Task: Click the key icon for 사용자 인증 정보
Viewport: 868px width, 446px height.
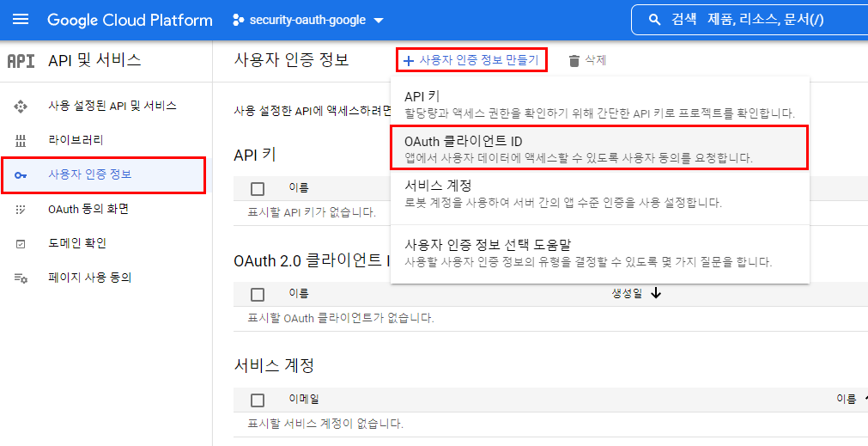Action: tap(21, 175)
